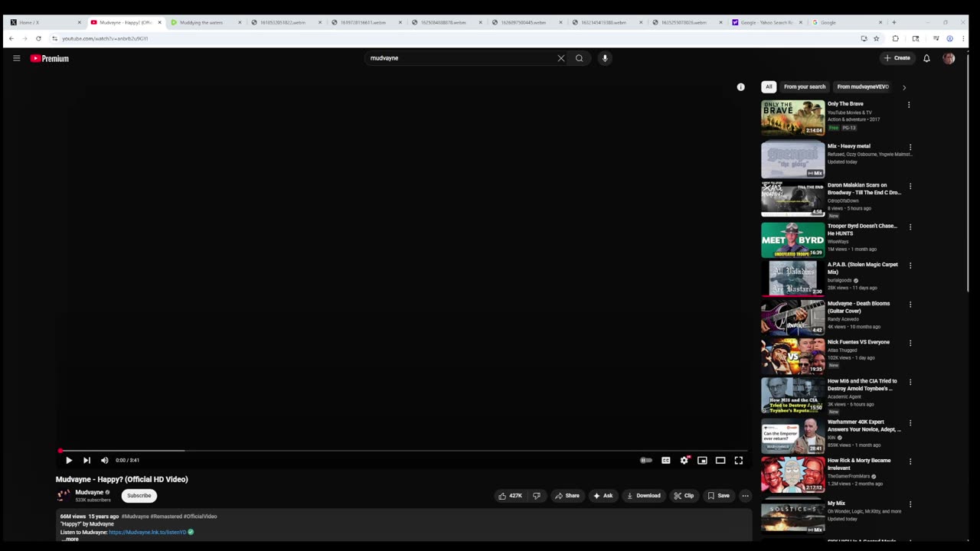Go to YouTube Premium home logo
The width and height of the screenshot is (980, 551).
click(x=50, y=58)
